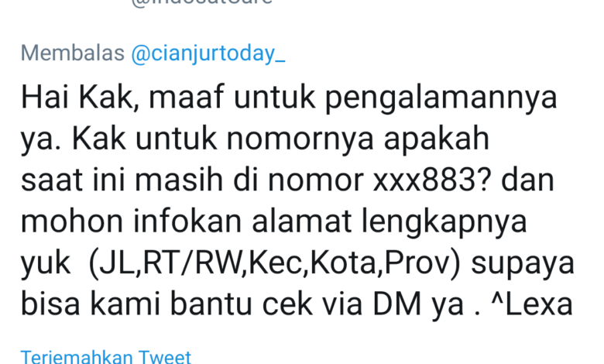
Task: Click the '^Lexa' agent signature
Action: coord(532,304)
